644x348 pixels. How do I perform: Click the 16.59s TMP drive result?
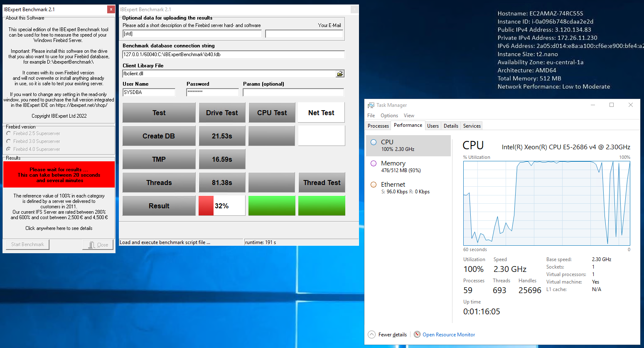(x=222, y=159)
